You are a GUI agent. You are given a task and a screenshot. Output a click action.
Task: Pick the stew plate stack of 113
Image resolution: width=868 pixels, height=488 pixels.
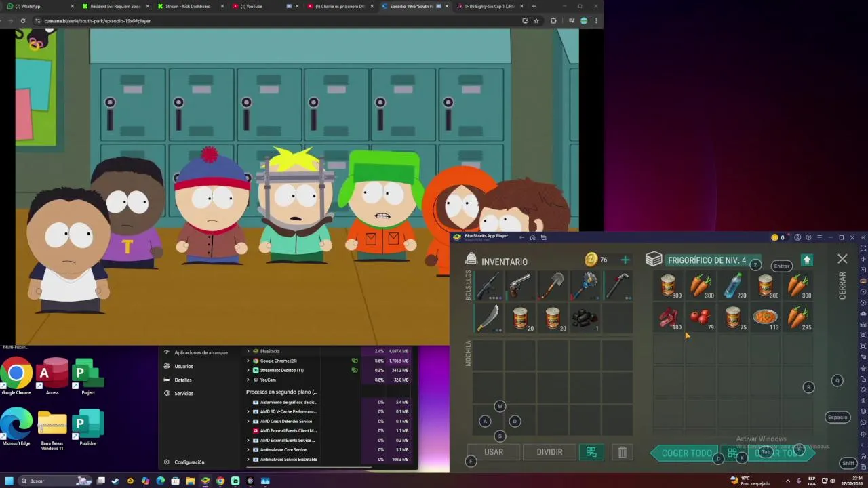[x=766, y=317]
